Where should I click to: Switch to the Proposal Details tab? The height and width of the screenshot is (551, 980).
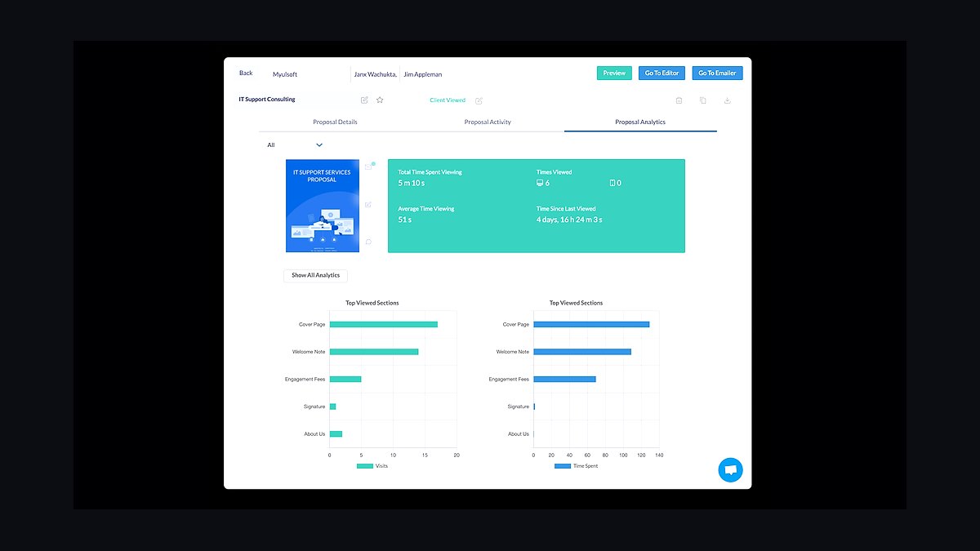point(335,122)
